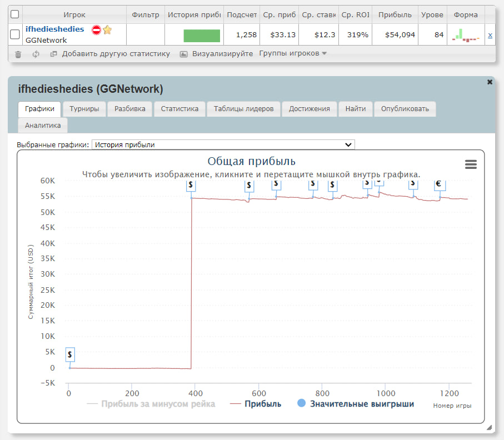The width and height of the screenshot is (504, 440).
Task: Click the refresh arrows icon
Action: pos(36,54)
